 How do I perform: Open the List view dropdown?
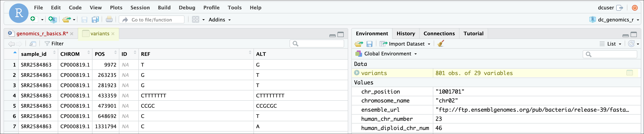click(610, 44)
